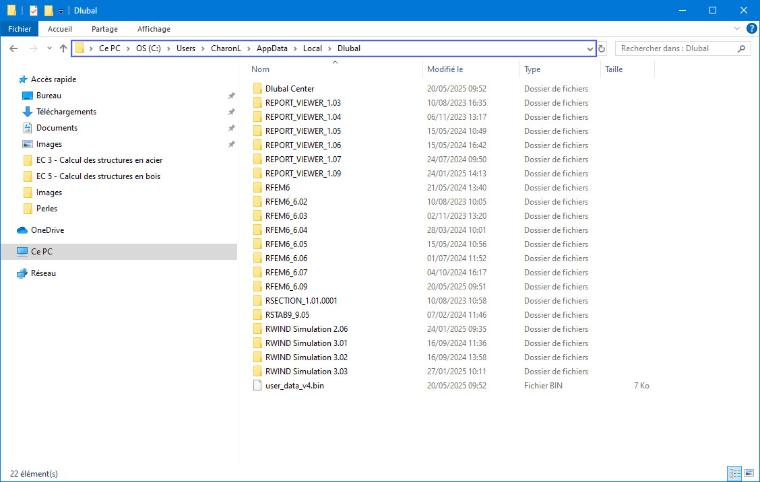
Task: Click the RFEM6 folder icon
Action: tap(257, 188)
